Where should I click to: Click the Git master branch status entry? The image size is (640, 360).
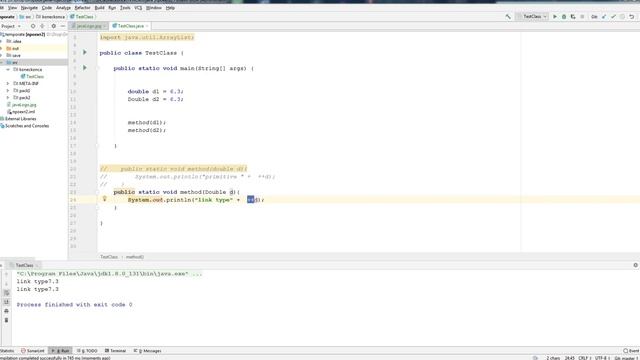[627, 358]
